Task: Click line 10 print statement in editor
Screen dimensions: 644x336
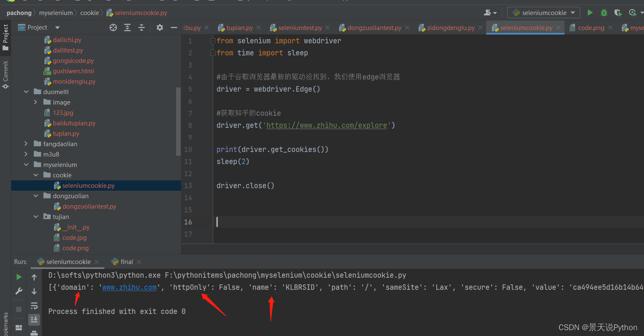Action: 273,149
